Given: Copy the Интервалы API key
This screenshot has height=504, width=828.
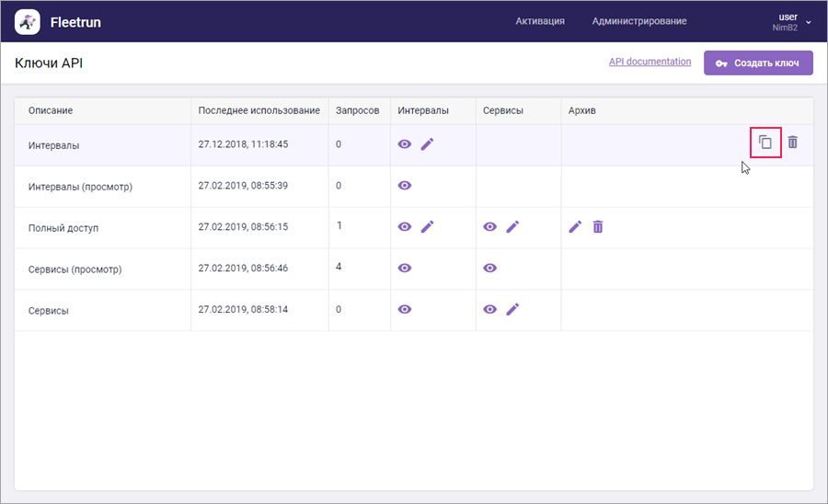Looking at the screenshot, I should (765, 142).
